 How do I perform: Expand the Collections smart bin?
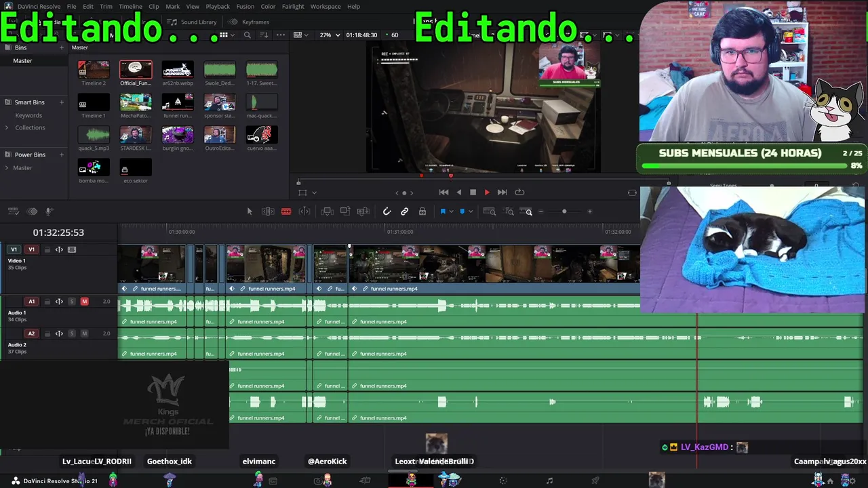(7, 127)
